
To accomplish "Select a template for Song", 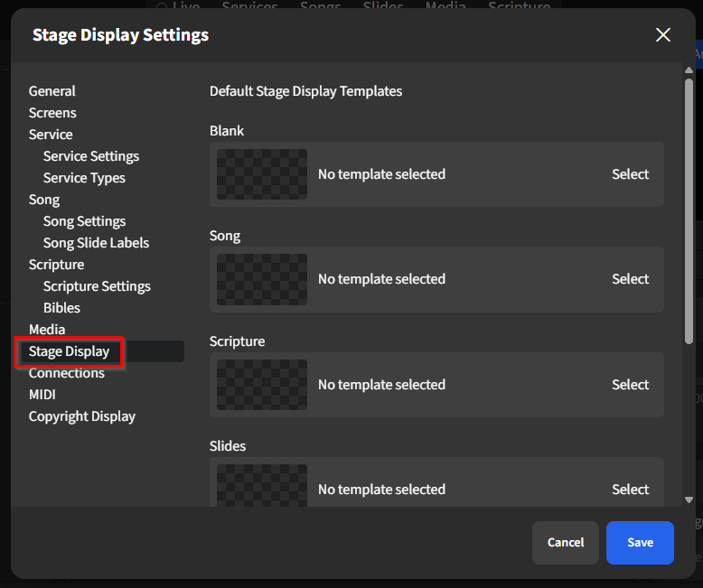I will coord(631,279).
